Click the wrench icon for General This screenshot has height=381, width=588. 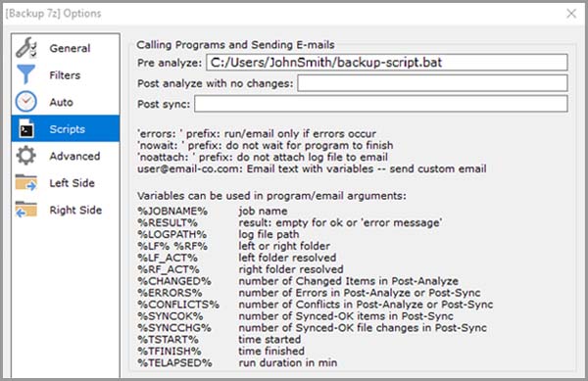point(25,48)
